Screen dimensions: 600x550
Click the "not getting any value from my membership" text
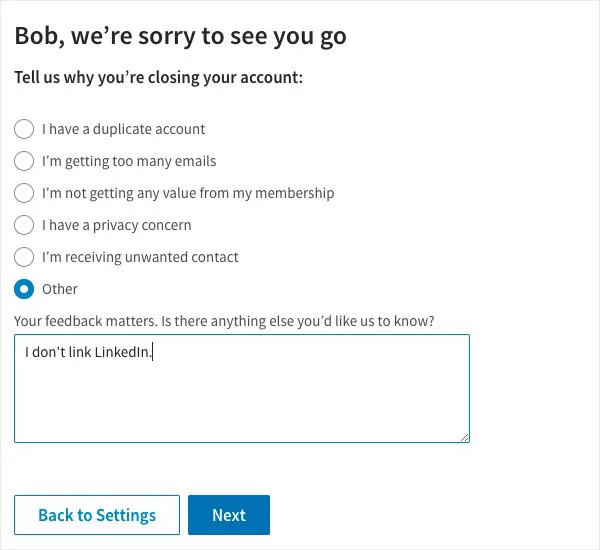tap(188, 193)
